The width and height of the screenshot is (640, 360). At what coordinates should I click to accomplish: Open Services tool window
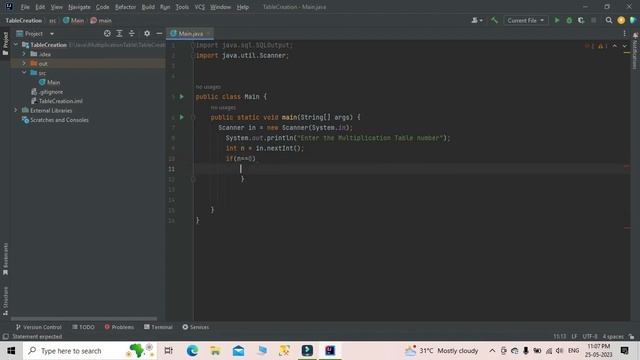pos(196,327)
